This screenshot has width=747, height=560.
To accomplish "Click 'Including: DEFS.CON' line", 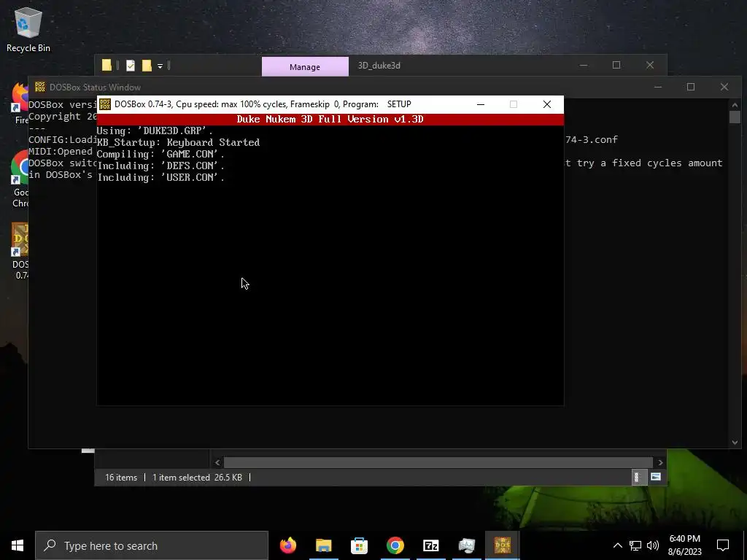I will [160, 166].
